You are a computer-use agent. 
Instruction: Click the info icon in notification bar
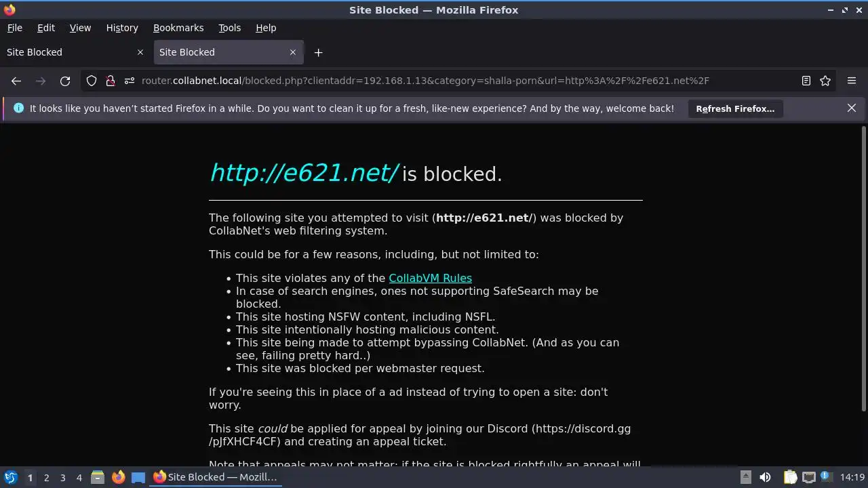coord(18,108)
